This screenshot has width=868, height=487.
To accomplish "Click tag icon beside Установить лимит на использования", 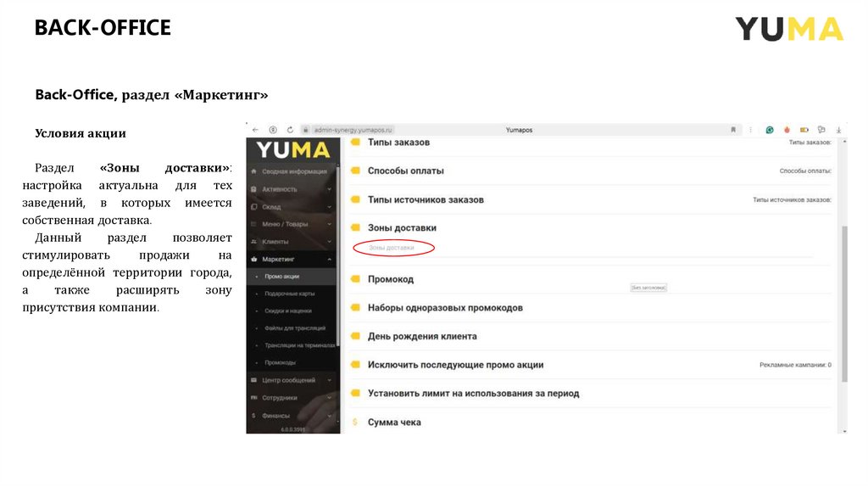I will pos(355,394).
